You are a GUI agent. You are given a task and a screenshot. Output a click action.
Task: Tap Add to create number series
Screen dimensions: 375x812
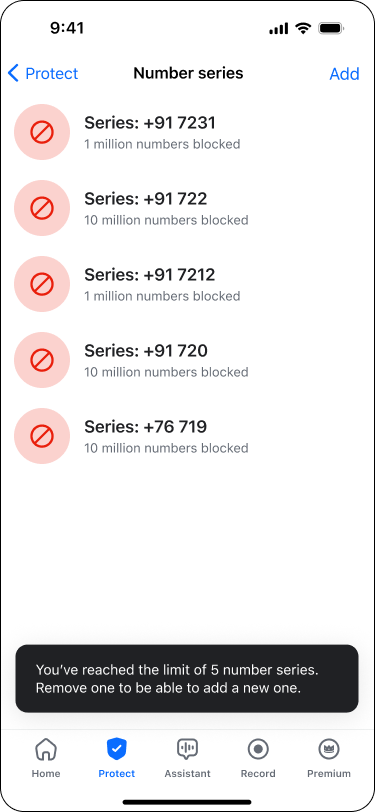pos(344,74)
